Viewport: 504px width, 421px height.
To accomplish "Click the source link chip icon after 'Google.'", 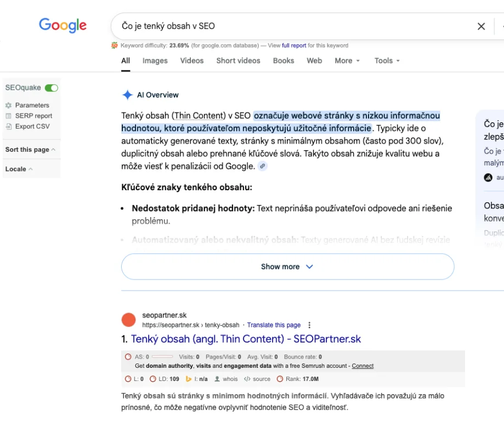I will tap(263, 166).
